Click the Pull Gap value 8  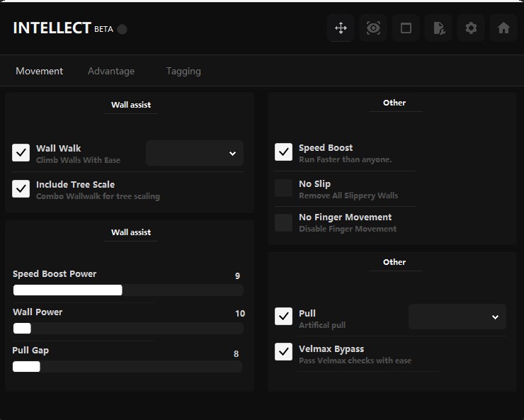coord(237,354)
